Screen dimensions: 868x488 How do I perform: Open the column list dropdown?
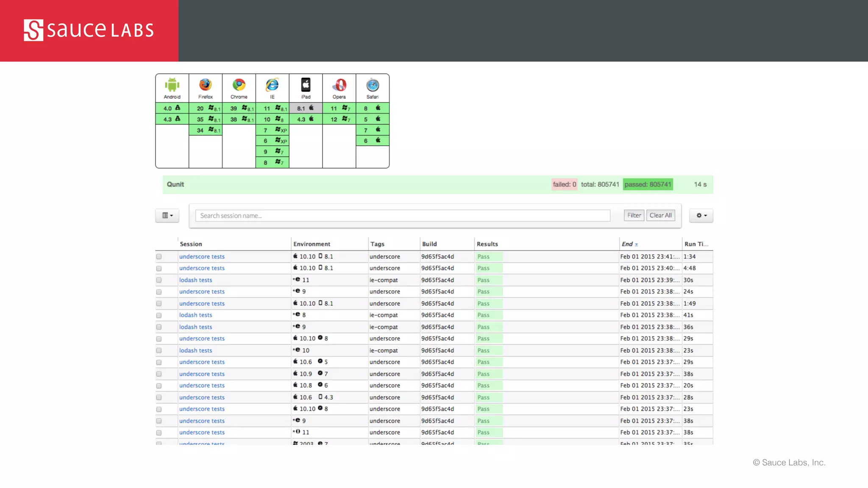click(167, 216)
